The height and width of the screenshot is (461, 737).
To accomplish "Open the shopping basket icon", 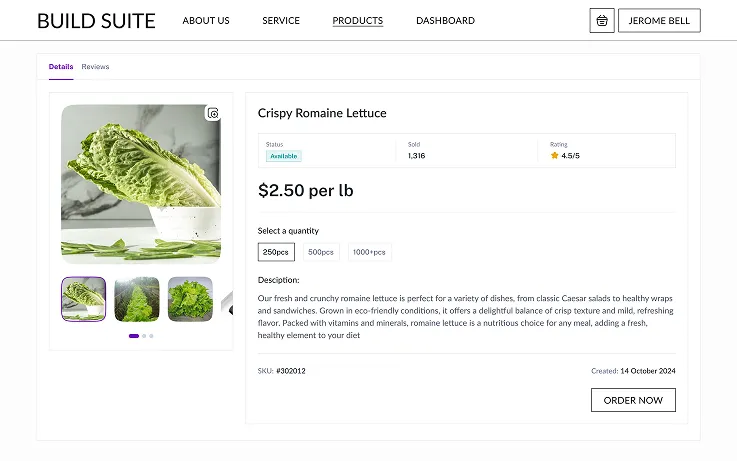I will pos(602,20).
